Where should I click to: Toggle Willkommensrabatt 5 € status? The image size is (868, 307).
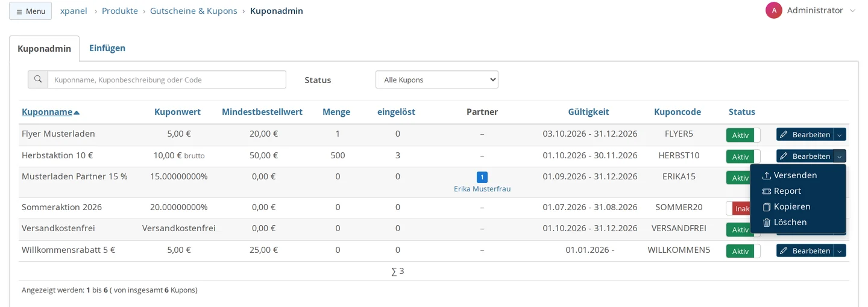743,251
